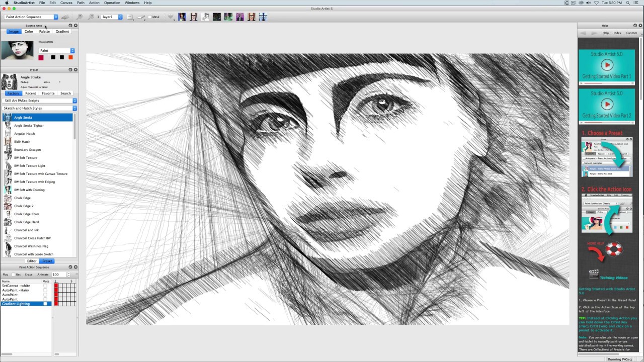
Task: Click the Video Part 1 progress slider
Action: tap(607, 83)
